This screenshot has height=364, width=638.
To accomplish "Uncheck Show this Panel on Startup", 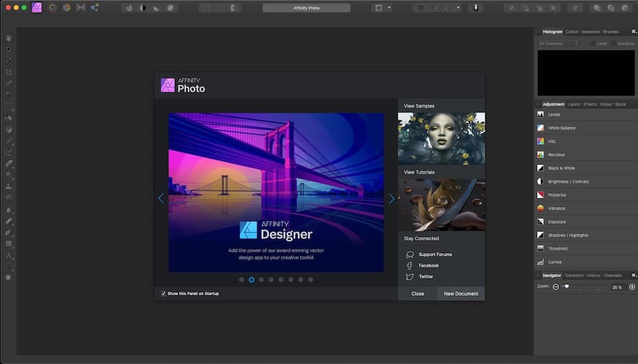I will pyautogui.click(x=163, y=293).
